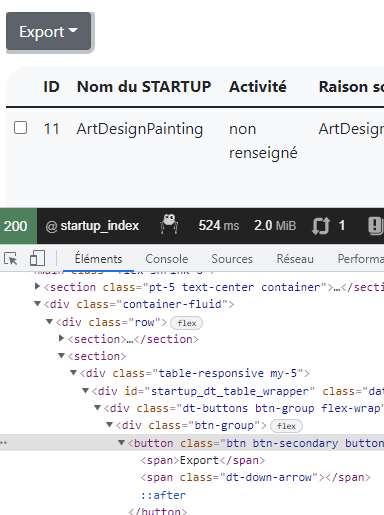Screen dimensions: 384x515
Task: Click the cell with ID 11
Action: point(51,129)
